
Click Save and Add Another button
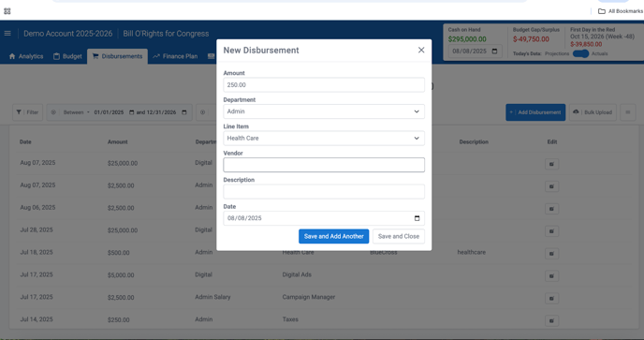point(333,236)
